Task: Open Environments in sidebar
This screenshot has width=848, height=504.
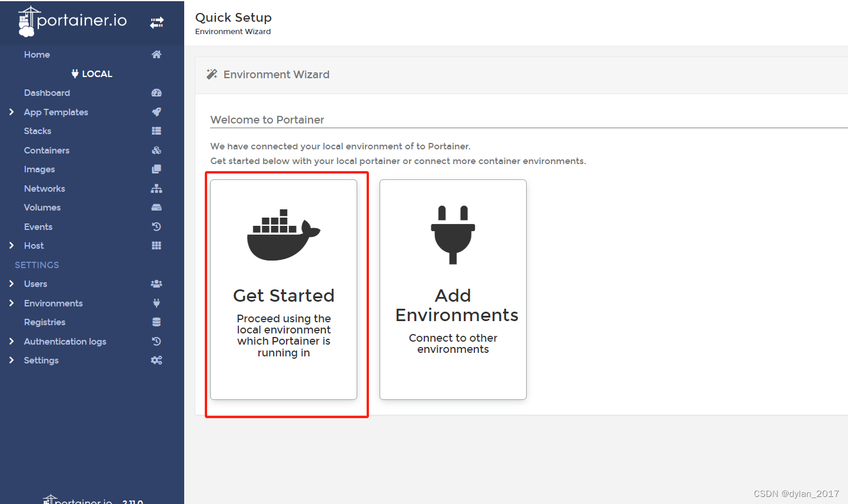Action: [x=54, y=303]
